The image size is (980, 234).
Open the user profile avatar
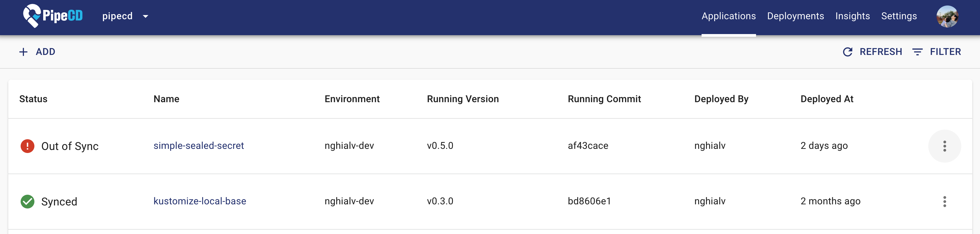[x=947, y=16]
